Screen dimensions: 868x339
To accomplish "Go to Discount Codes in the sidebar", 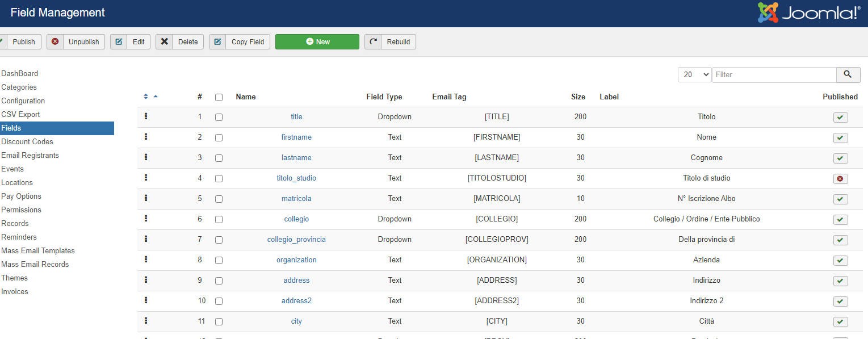I will pos(27,141).
